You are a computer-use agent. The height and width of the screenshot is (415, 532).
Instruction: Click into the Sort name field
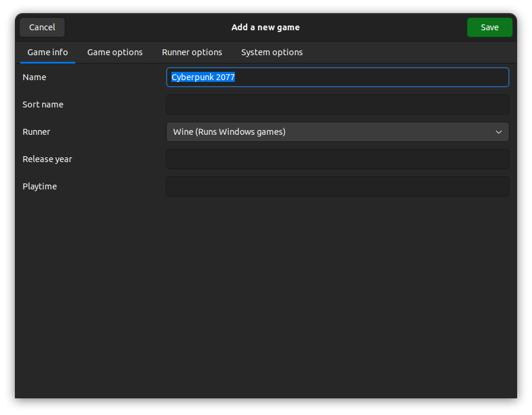point(337,104)
